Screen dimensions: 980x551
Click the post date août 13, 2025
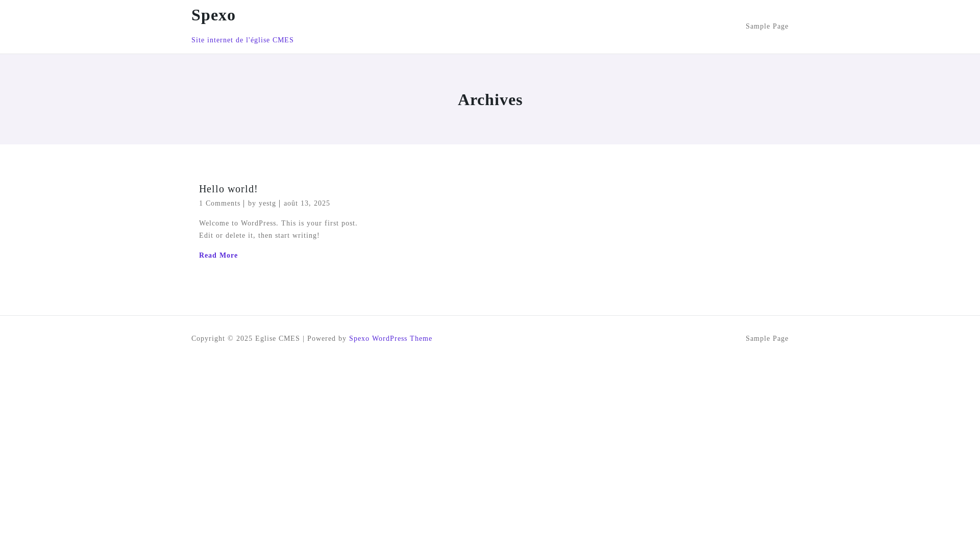307,204
